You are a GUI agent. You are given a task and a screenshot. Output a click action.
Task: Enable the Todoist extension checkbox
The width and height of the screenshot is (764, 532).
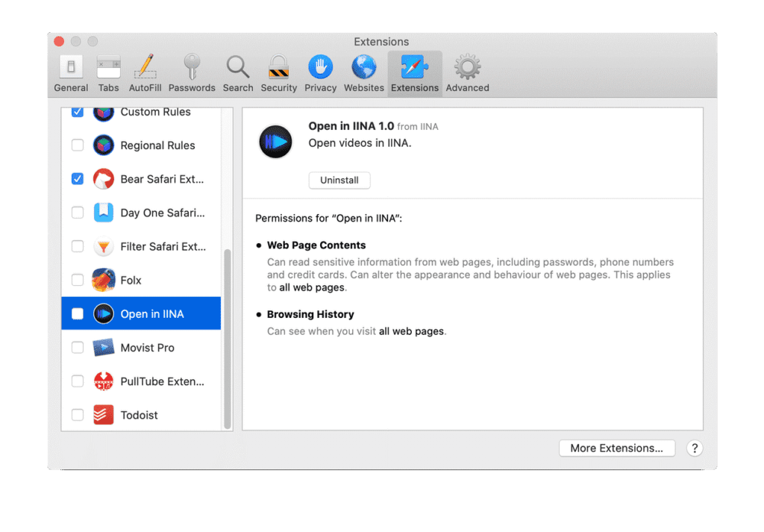point(78,415)
